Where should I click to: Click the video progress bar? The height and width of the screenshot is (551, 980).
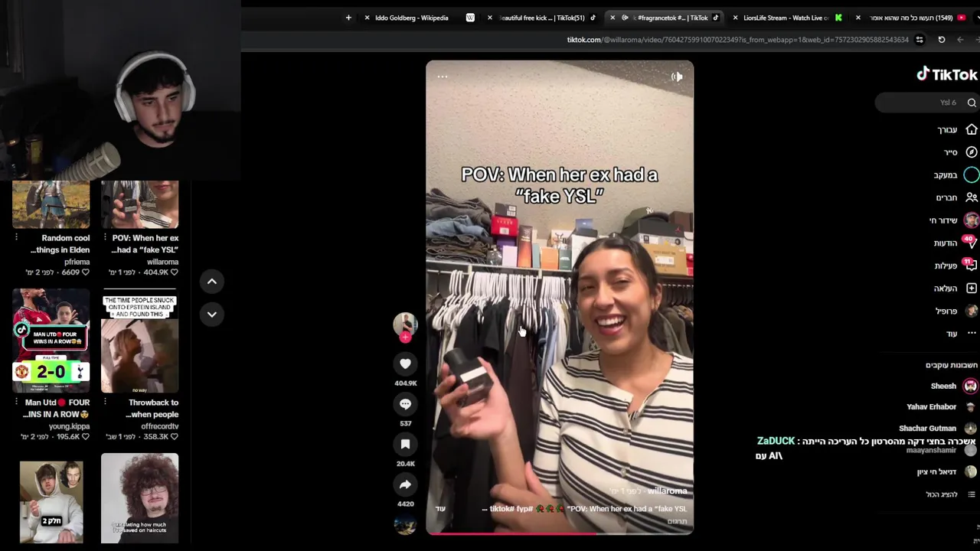coord(560,533)
